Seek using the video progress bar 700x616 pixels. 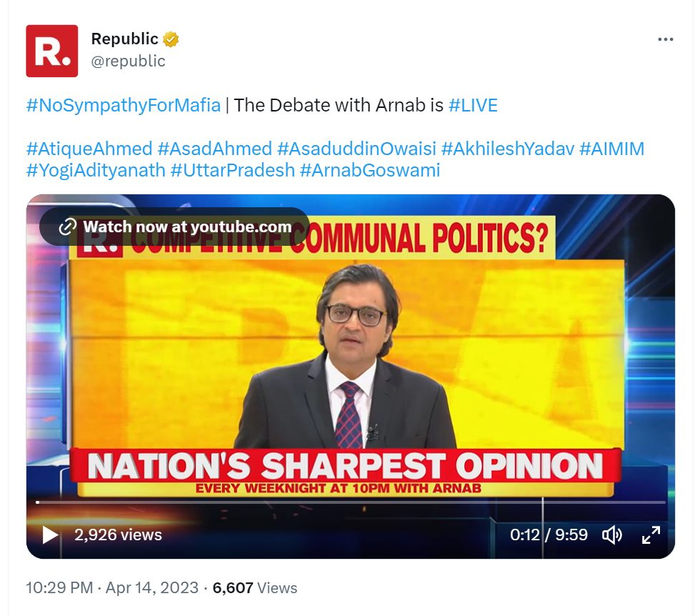(351, 502)
